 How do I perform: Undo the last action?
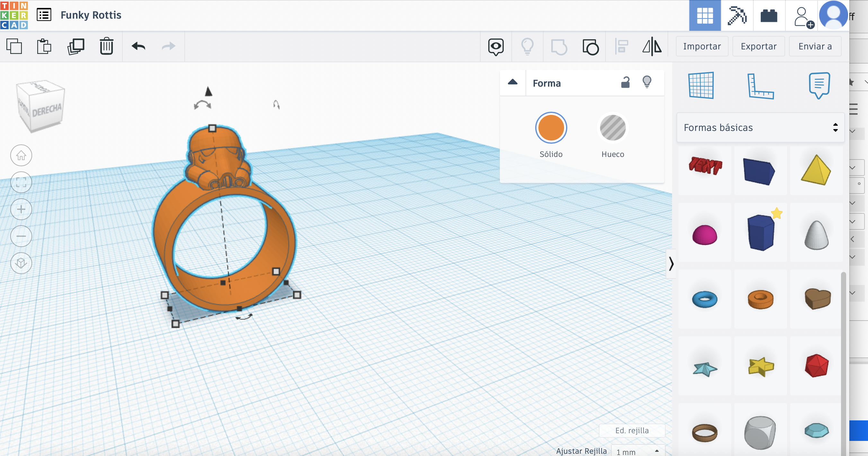pyautogui.click(x=138, y=46)
